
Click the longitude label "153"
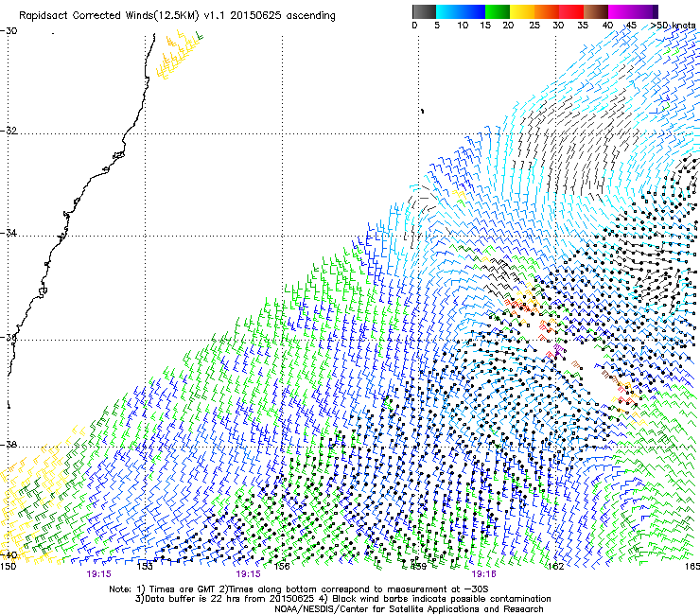coord(145,567)
